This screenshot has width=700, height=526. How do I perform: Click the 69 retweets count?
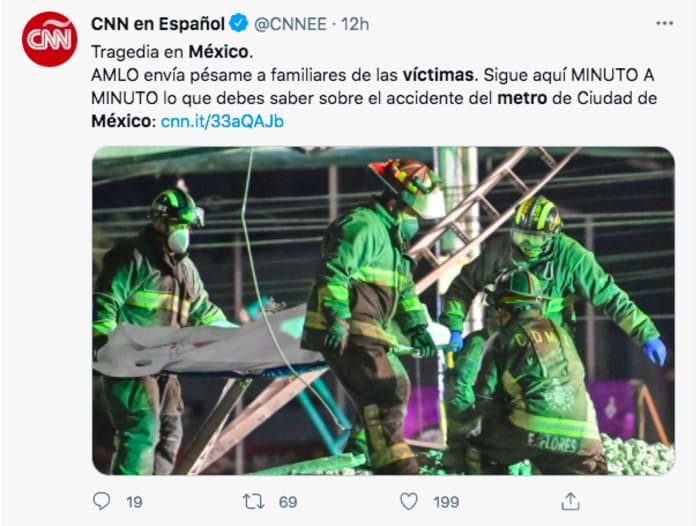coord(288,502)
